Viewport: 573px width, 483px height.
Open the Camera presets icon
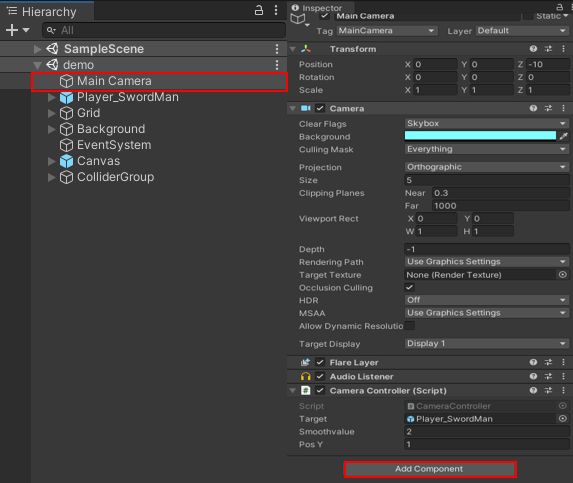[x=548, y=108]
